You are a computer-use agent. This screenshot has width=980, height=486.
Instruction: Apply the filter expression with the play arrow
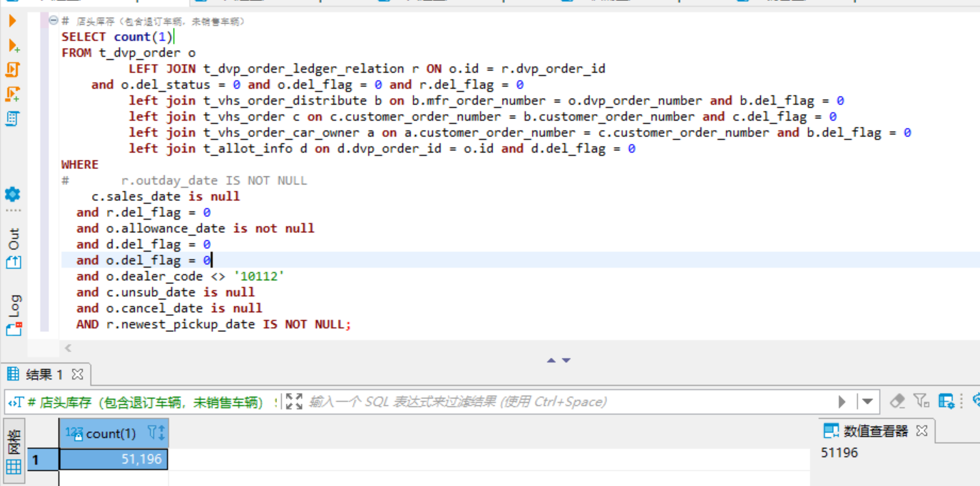842,402
